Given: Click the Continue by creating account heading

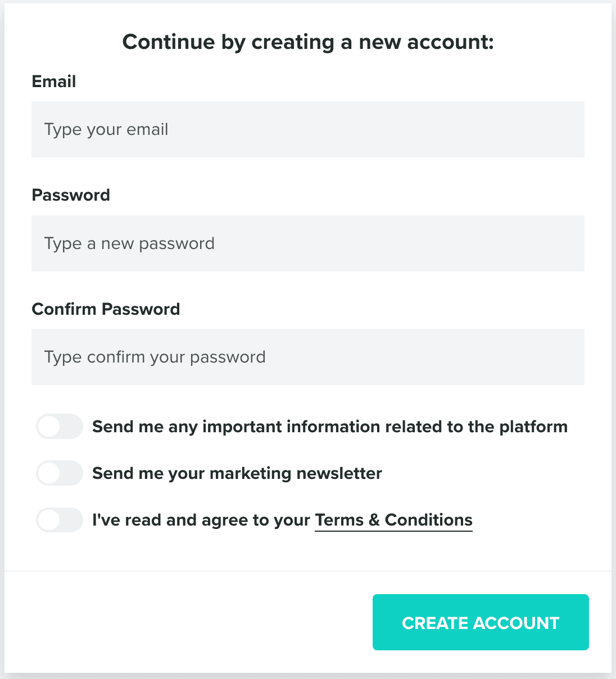Looking at the screenshot, I should pos(308,42).
